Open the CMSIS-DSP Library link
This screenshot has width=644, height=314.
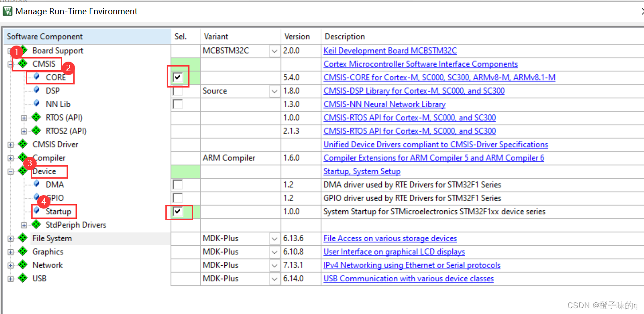point(414,91)
